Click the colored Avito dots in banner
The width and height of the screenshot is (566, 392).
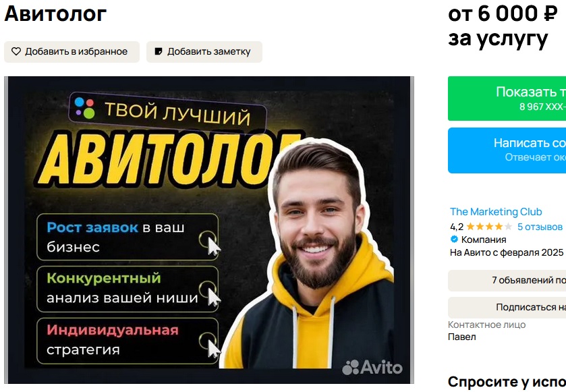click(x=84, y=107)
